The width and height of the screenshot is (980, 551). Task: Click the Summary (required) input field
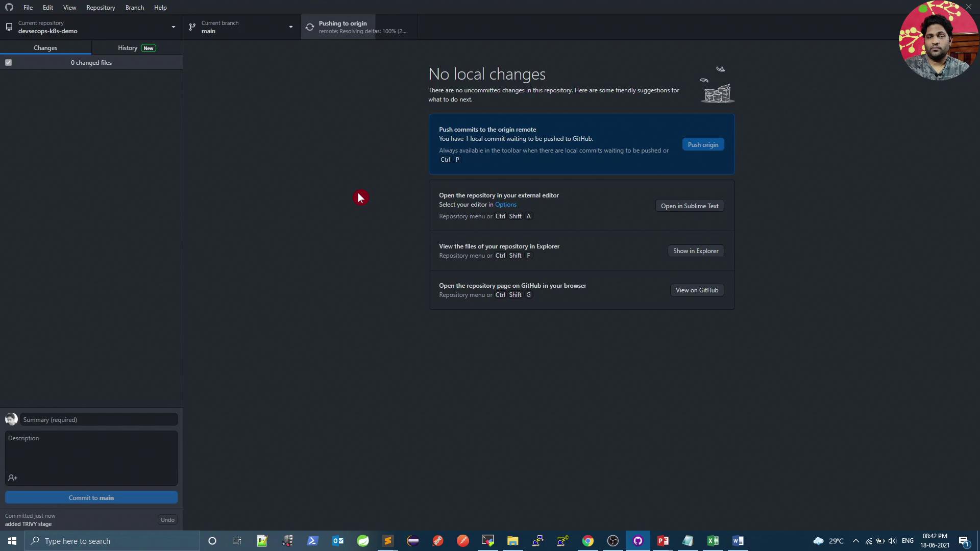point(99,419)
